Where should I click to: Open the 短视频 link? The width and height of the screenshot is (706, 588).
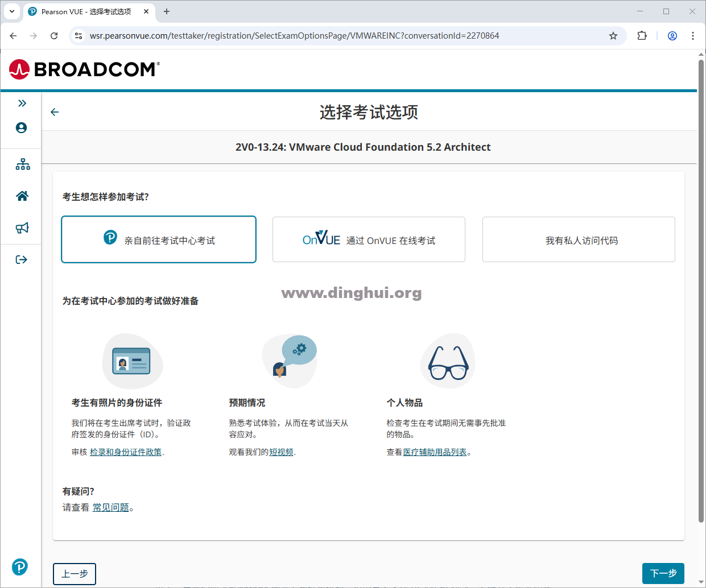(x=282, y=452)
